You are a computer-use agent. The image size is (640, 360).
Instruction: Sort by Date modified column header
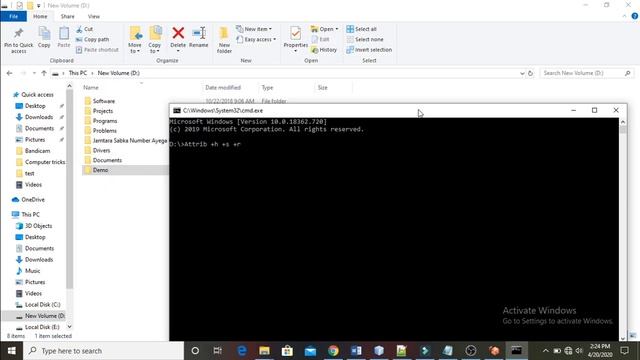[223, 88]
